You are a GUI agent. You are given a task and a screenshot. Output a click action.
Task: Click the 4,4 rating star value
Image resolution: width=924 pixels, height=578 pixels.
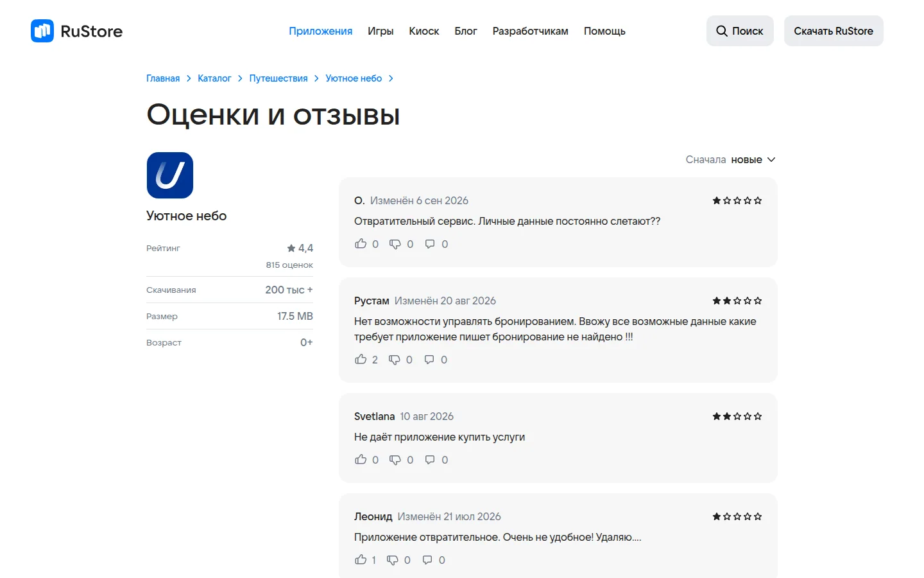tap(300, 248)
